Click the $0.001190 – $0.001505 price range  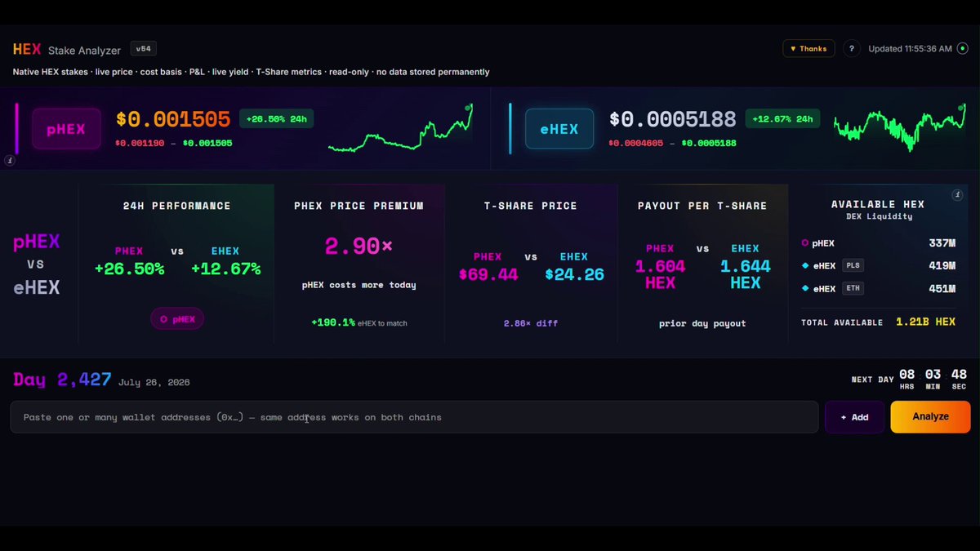pos(174,144)
